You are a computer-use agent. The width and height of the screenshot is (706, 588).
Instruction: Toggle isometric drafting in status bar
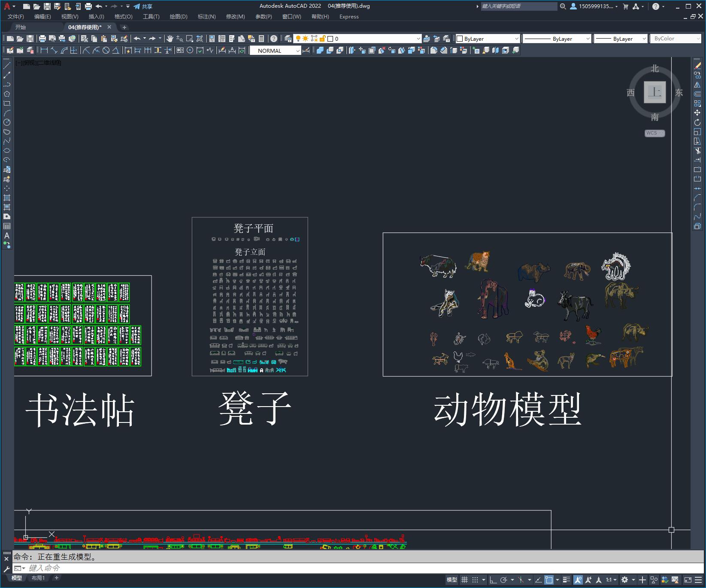pos(521,580)
